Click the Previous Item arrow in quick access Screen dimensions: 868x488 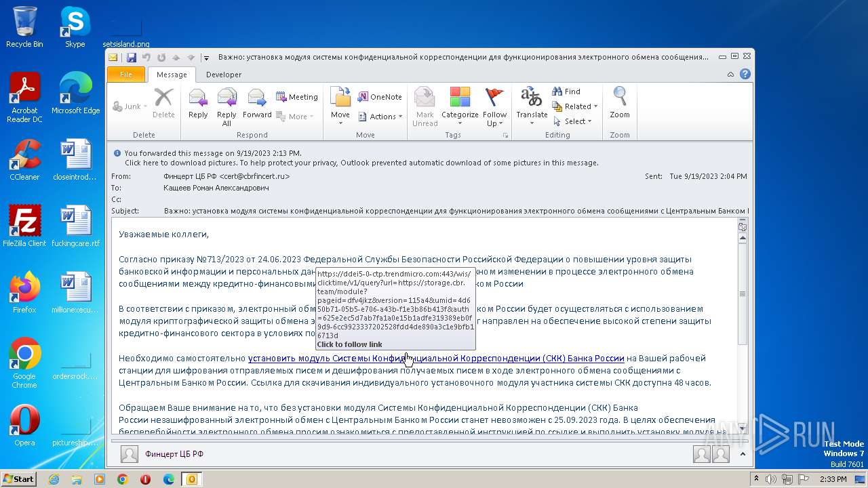click(176, 58)
